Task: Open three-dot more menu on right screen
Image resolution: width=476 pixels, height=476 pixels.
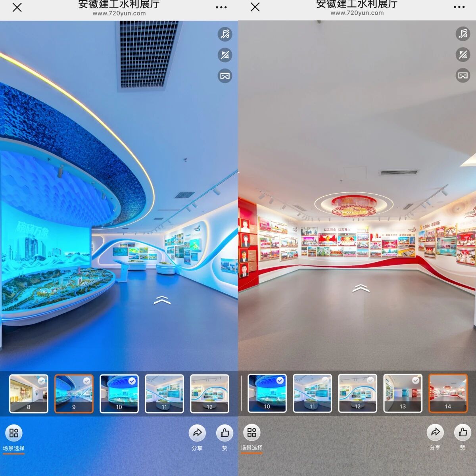Action: coord(459,7)
